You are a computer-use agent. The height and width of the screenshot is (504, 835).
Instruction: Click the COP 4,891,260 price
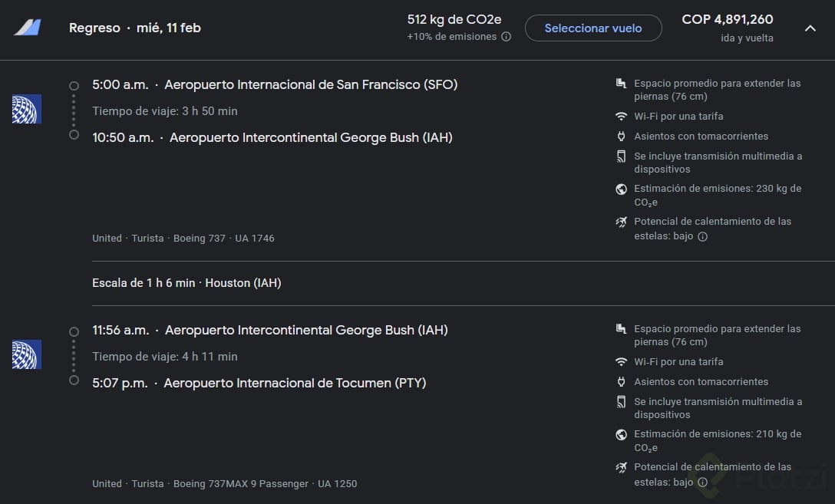(x=727, y=20)
